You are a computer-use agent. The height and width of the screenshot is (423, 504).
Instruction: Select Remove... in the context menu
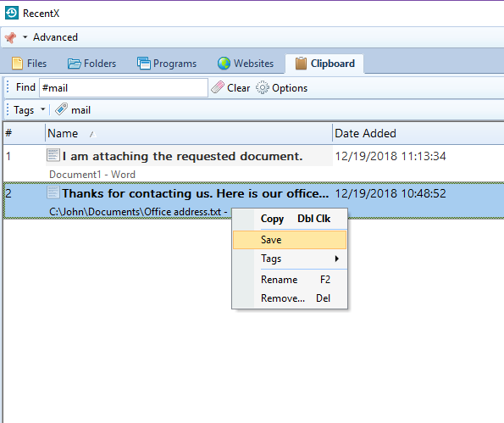click(290, 298)
